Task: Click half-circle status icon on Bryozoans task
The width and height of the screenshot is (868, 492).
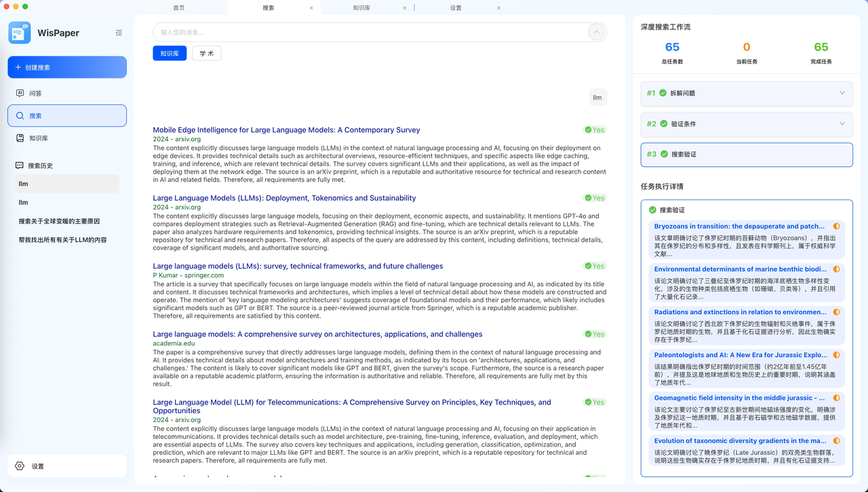Action: [x=836, y=227]
